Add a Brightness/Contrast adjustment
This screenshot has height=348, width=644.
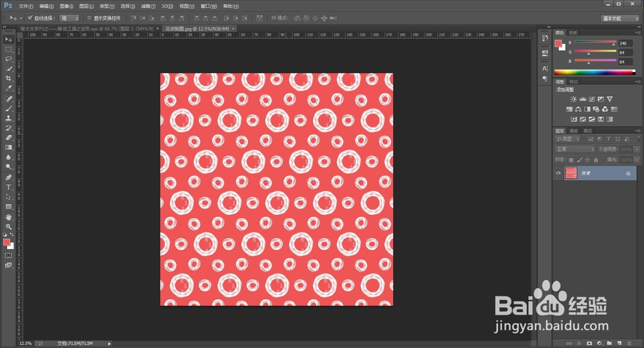point(573,99)
